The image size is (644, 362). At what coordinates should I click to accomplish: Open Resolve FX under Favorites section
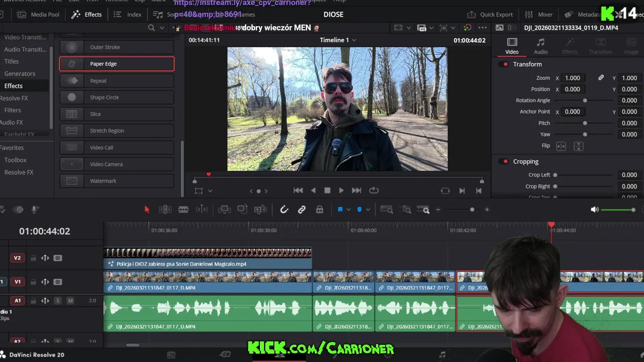pyautogui.click(x=19, y=172)
